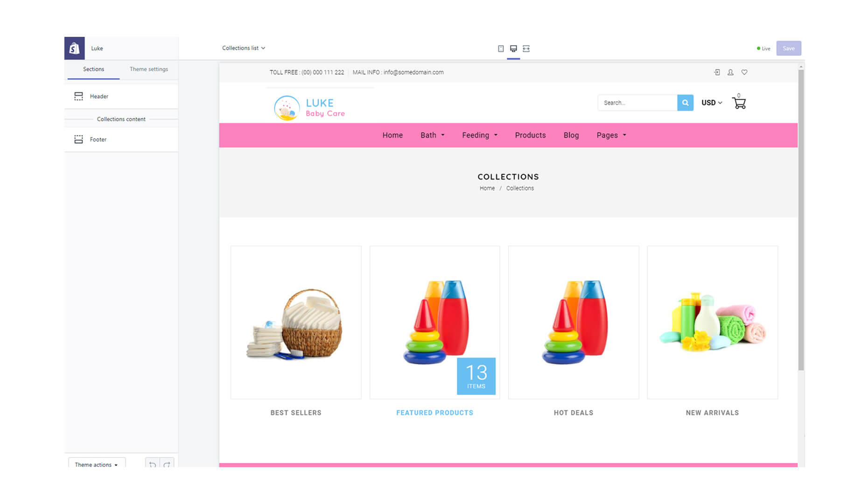Switch to fullscreen preview icon
868x504 pixels.
[526, 49]
